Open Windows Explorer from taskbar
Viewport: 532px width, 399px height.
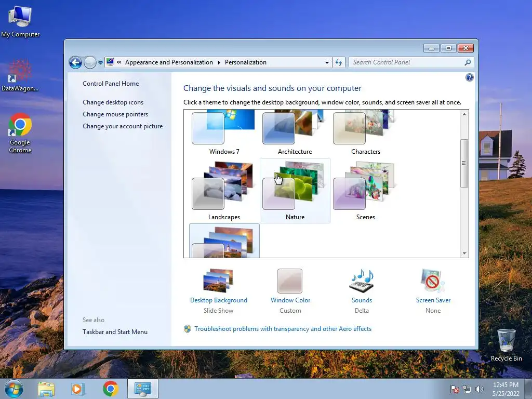[46, 389]
